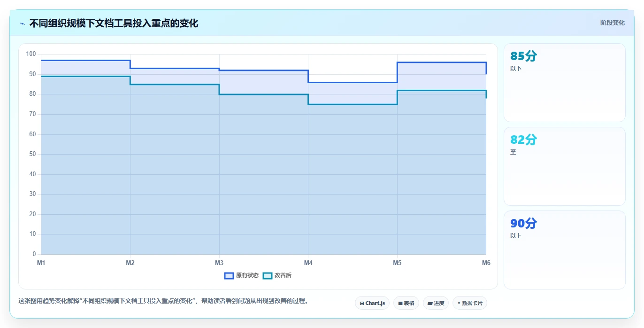Click the description text below the chart
The image size is (644, 328).
164,301
